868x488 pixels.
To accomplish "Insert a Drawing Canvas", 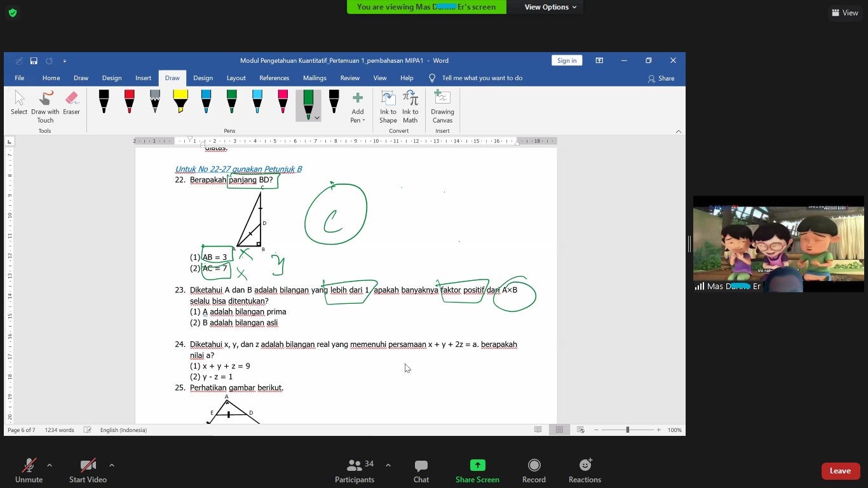I will (442, 107).
